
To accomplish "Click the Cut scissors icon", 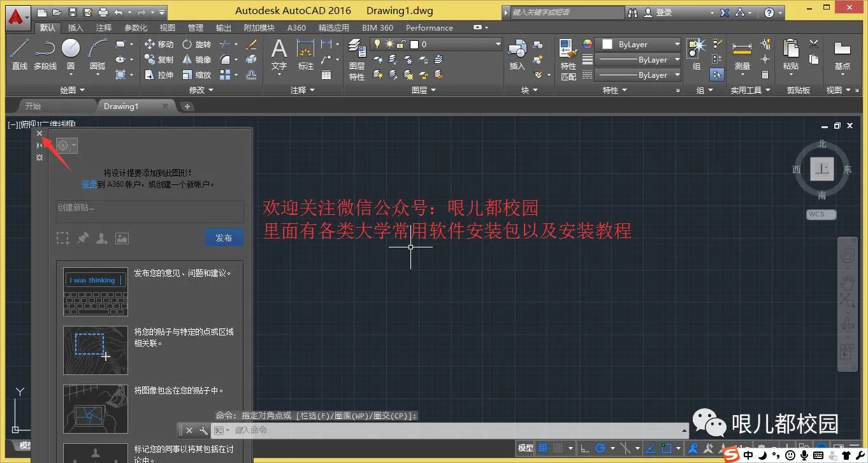I will point(814,44).
